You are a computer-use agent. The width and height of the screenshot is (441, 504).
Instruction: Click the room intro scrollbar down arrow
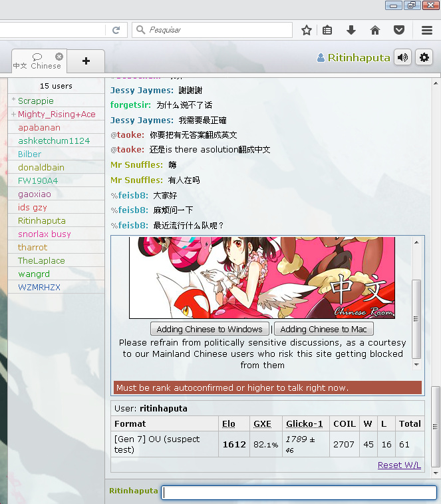416,364
